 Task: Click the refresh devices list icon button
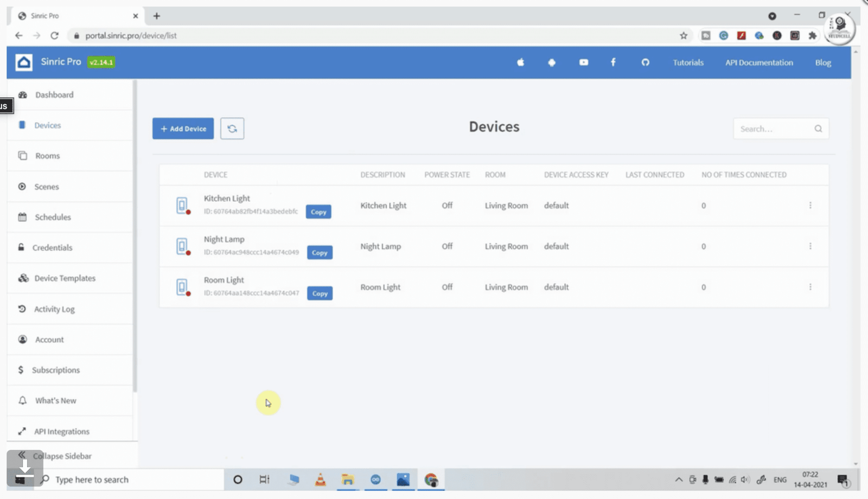coord(232,129)
